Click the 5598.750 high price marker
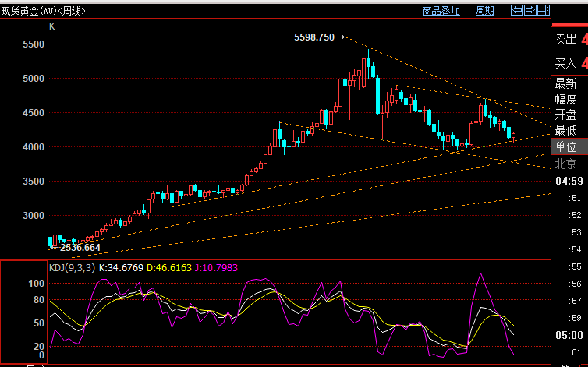This screenshot has height=367, width=588. pos(313,37)
